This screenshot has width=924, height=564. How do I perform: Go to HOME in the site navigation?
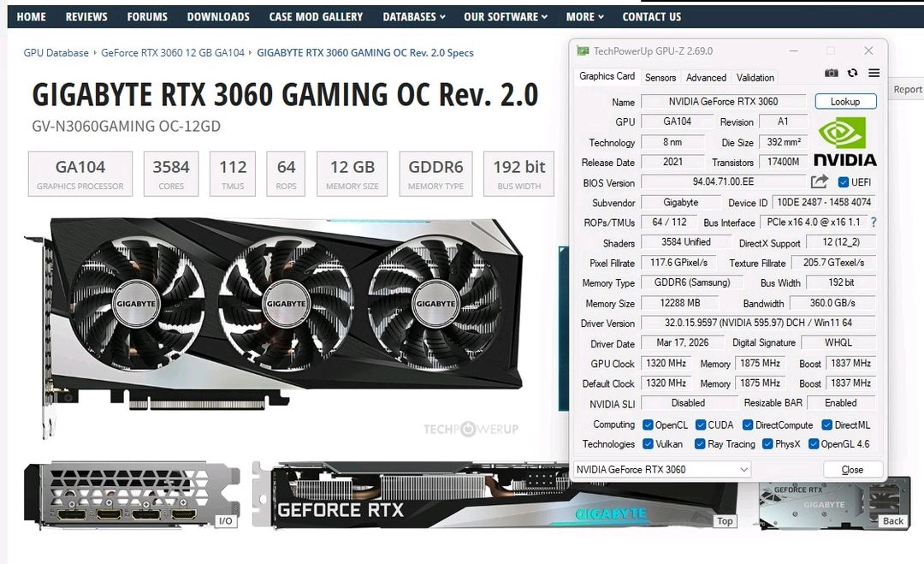(x=32, y=16)
